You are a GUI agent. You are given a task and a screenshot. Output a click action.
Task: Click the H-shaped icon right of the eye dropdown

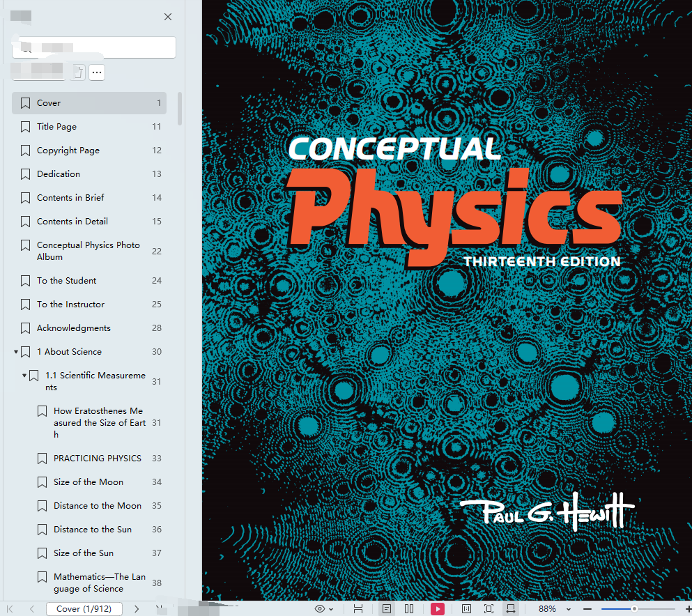coord(358,609)
